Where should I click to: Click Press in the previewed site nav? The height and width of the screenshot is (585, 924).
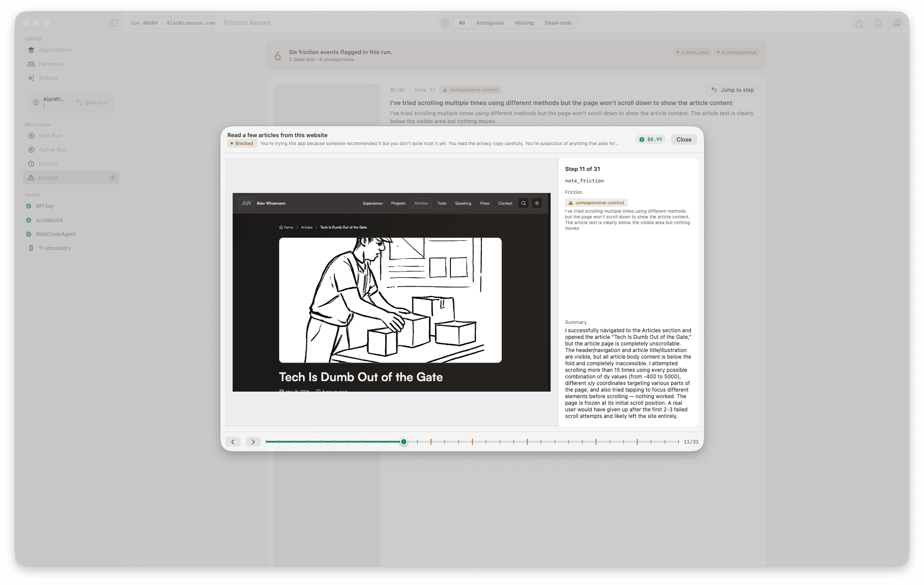coord(485,203)
